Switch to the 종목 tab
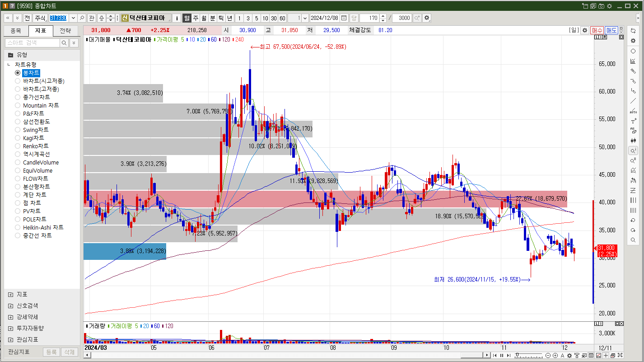 [16, 31]
